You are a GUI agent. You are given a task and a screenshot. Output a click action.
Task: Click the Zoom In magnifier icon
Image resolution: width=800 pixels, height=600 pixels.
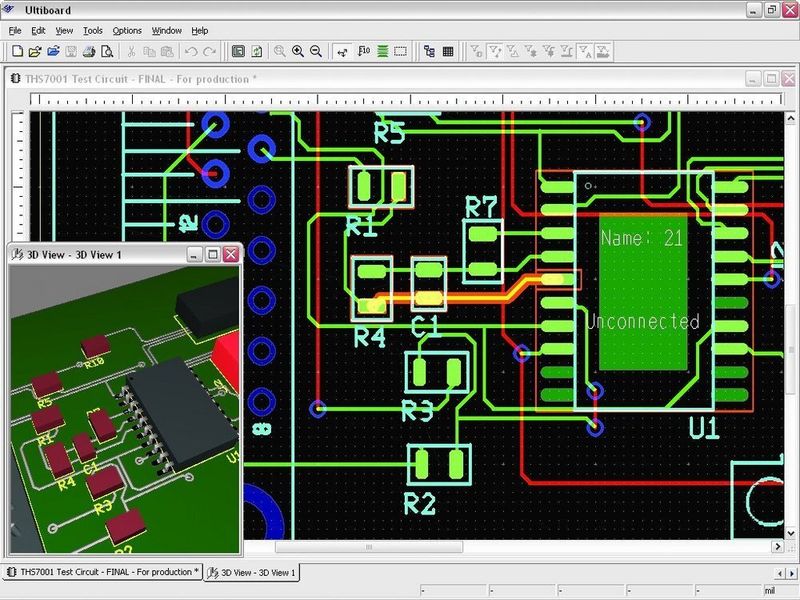[x=298, y=51]
